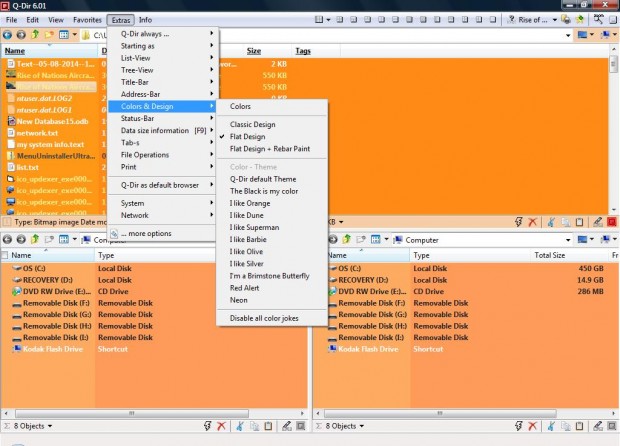
Task: Paste using clipboard in top pane status bar
Action: [579, 222]
